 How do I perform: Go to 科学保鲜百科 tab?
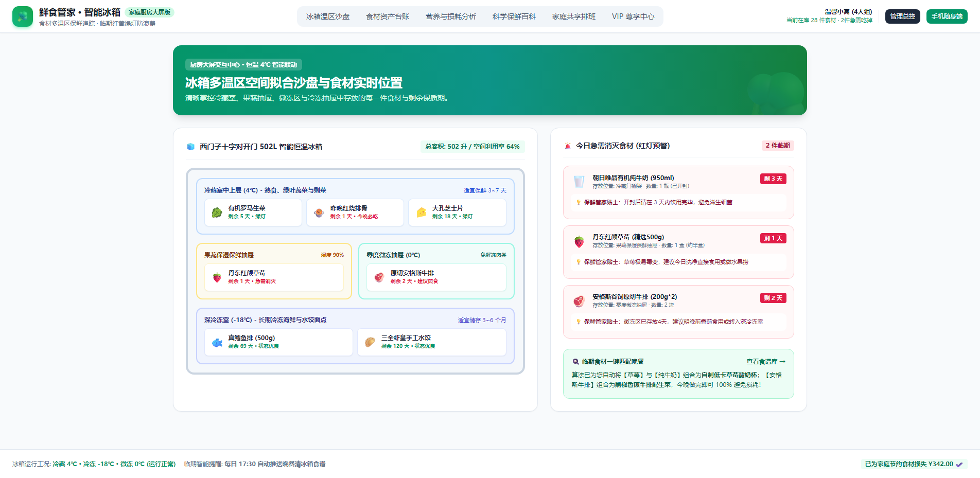pyautogui.click(x=514, y=16)
